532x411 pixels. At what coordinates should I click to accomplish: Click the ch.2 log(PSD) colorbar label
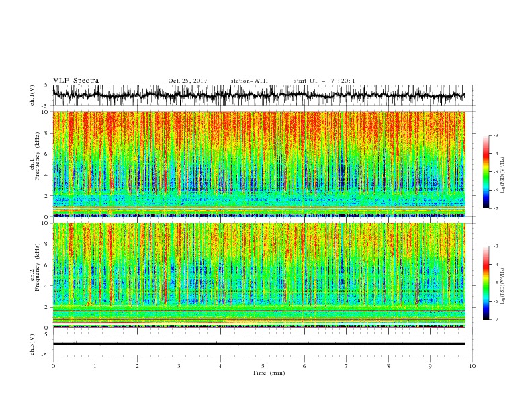pyautogui.click(x=503, y=285)
